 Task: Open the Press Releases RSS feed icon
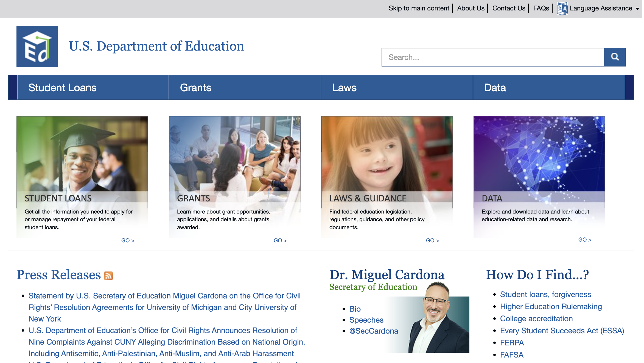108,276
